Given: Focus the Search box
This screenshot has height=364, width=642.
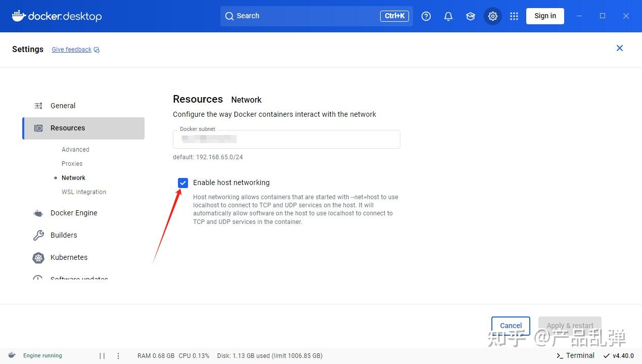Looking at the screenshot, I should pos(316,16).
